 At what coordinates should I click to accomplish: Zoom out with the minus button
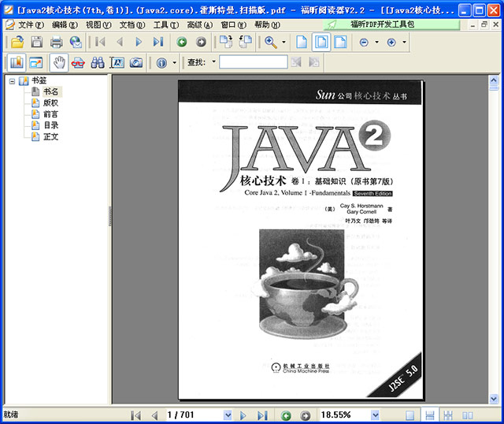(x=364, y=42)
